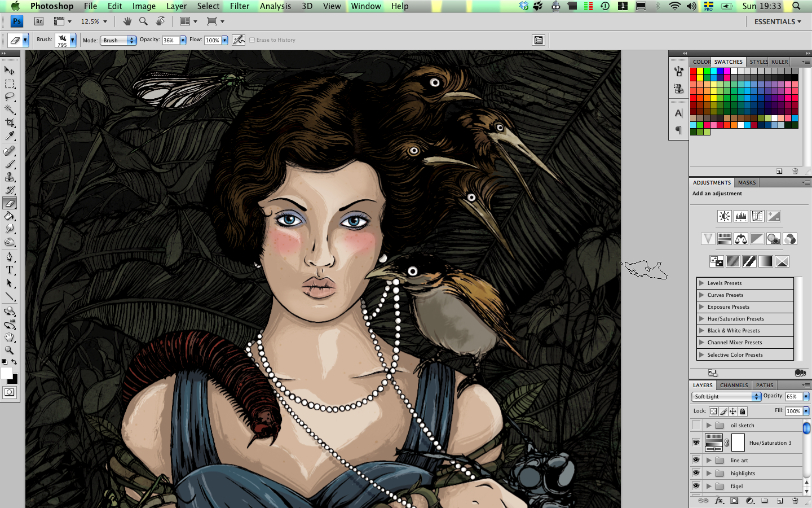Open the eraser Mode dropdown

[118, 40]
